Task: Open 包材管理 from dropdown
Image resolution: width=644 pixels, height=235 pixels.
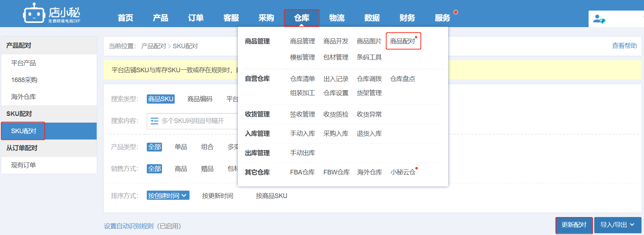Action: coord(336,57)
